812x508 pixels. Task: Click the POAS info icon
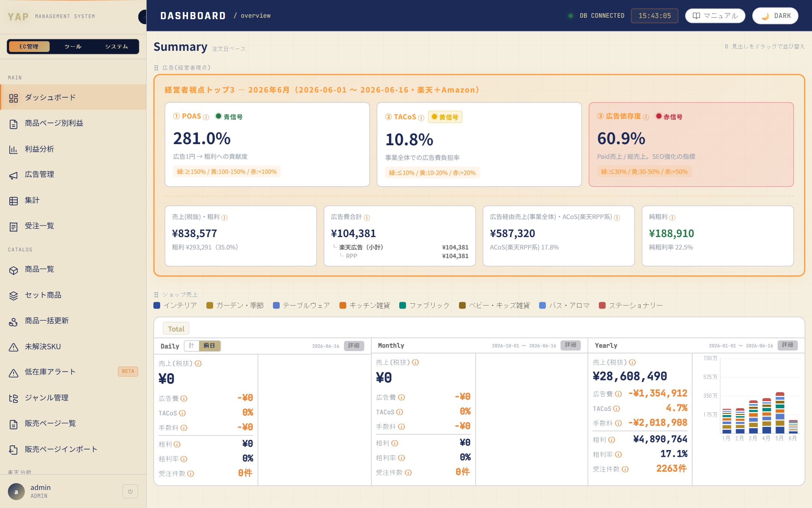pos(206,117)
